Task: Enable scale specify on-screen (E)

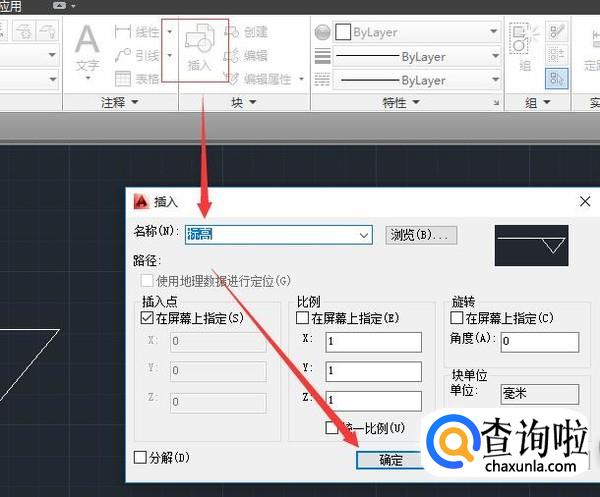Action: (302, 318)
